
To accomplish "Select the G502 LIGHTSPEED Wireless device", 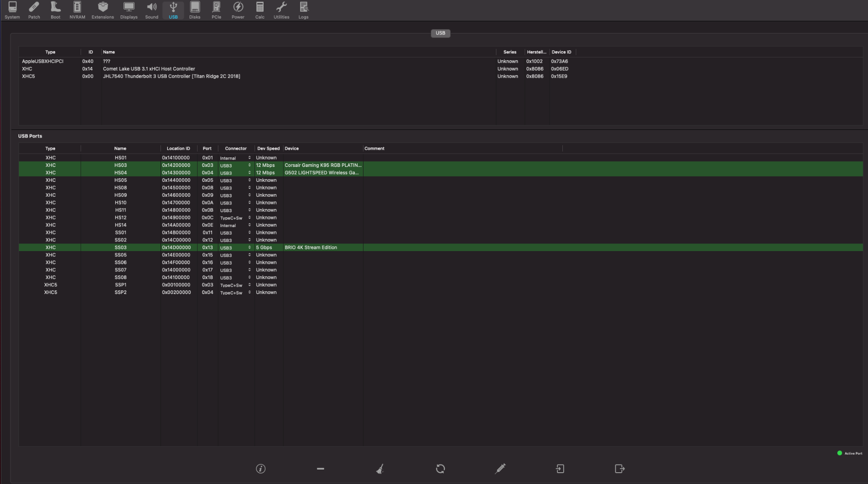I will pos(321,173).
